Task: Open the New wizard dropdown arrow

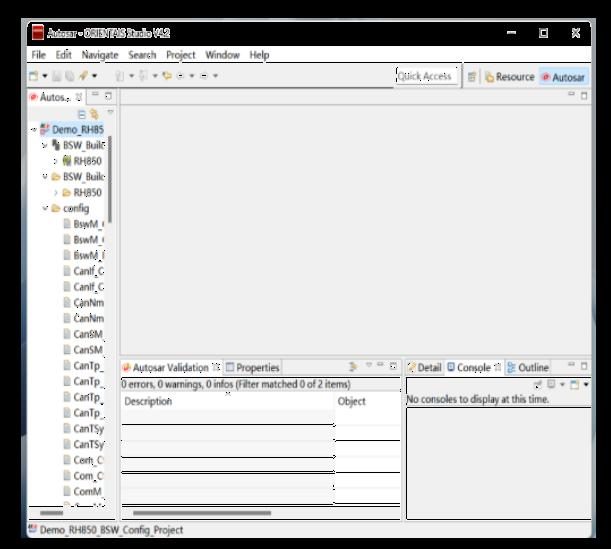Action: (45, 76)
